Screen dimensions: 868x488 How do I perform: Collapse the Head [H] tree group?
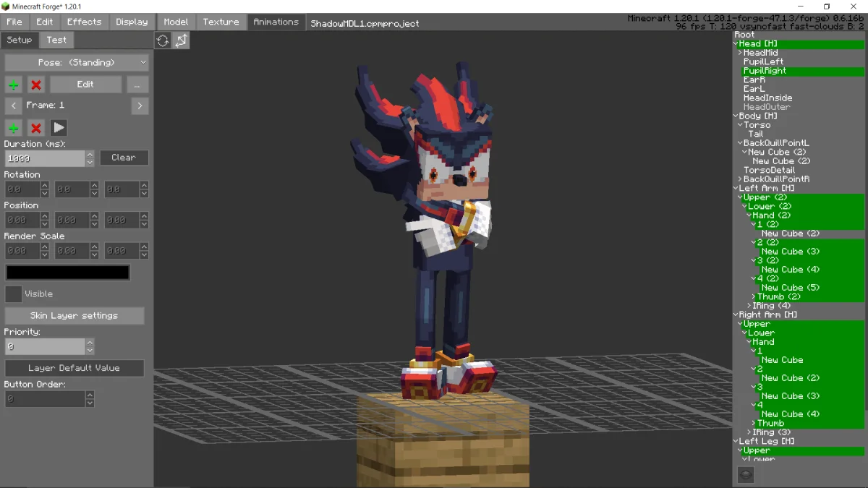point(736,44)
